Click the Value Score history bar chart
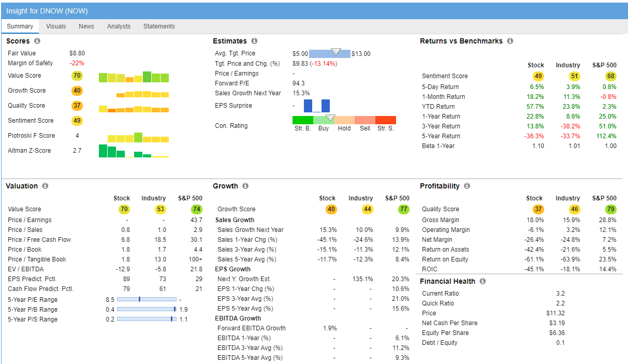 pos(134,77)
